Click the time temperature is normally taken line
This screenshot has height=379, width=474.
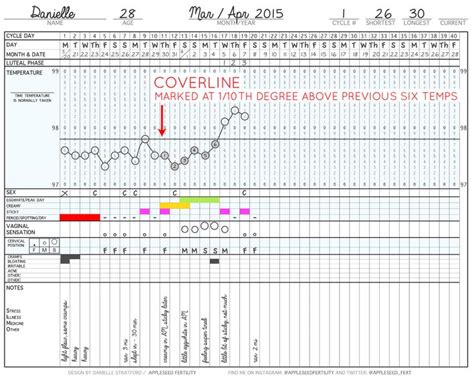(32, 98)
